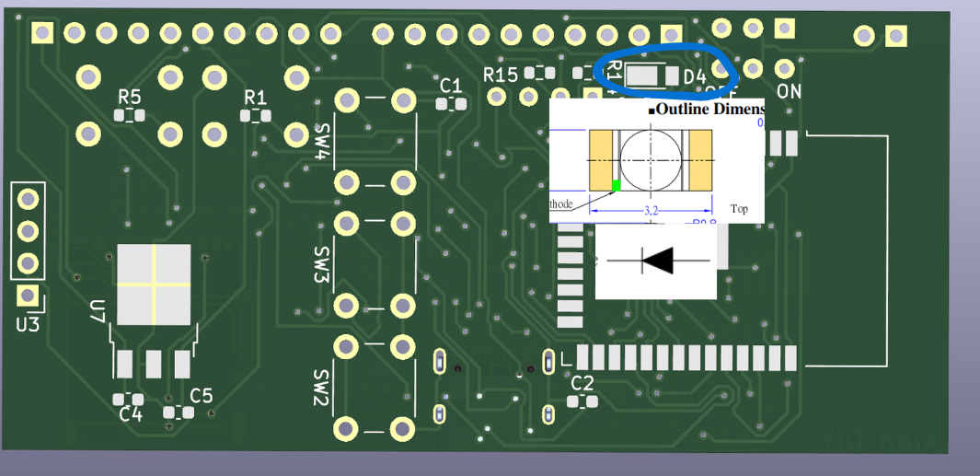
Task: Select the R15 resistor pads
Action: click(x=539, y=73)
